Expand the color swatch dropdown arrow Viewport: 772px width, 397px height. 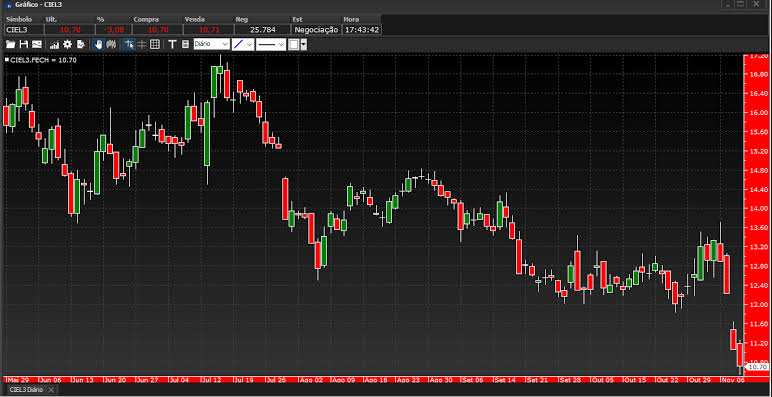point(303,44)
